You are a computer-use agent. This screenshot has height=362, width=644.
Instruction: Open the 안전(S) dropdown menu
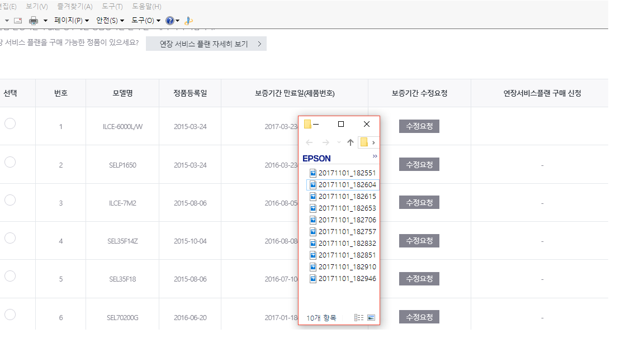(x=110, y=21)
